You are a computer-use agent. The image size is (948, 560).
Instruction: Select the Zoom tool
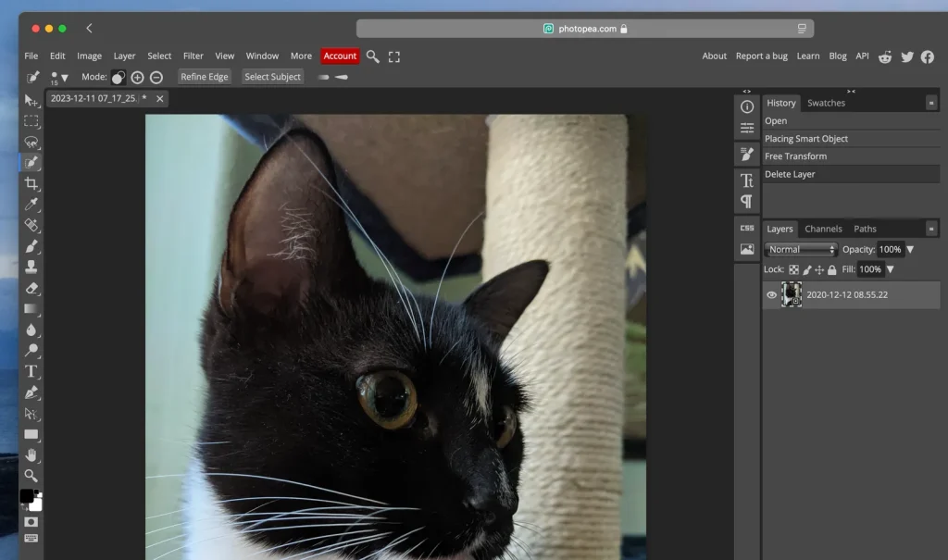(31, 475)
